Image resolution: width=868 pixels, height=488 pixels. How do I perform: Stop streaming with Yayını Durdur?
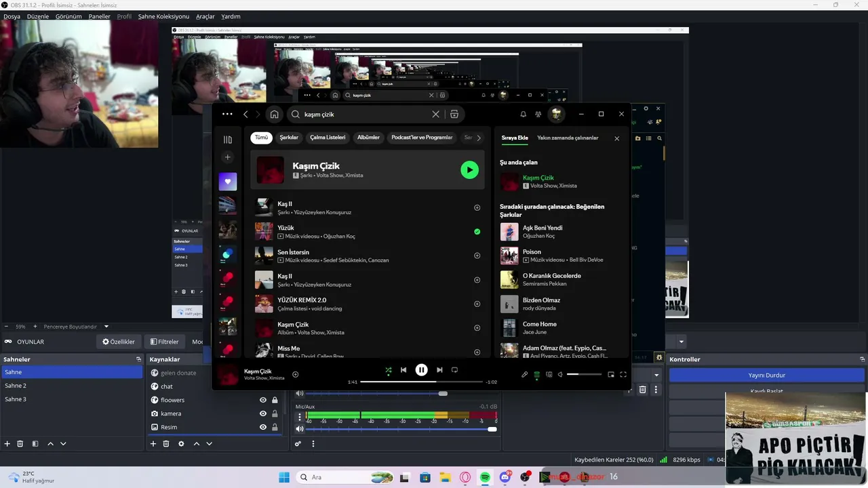click(x=767, y=375)
